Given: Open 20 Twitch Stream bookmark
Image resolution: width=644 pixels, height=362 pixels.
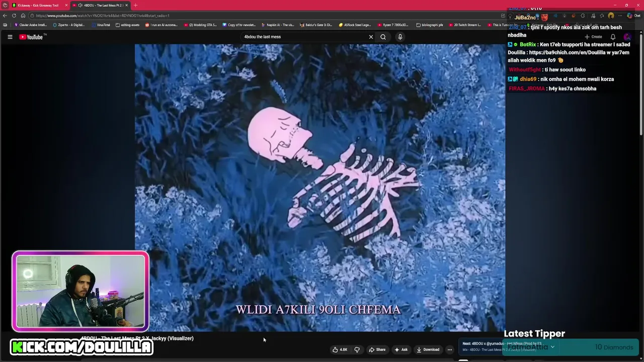Looking at the screenshot, I should 465,25.
